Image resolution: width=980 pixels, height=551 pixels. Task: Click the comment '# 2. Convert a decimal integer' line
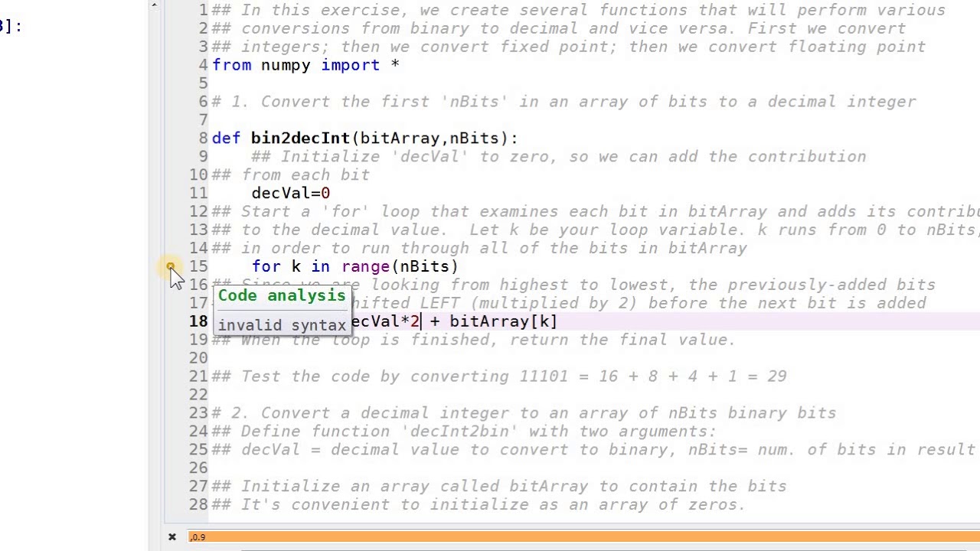click(524, 413)
